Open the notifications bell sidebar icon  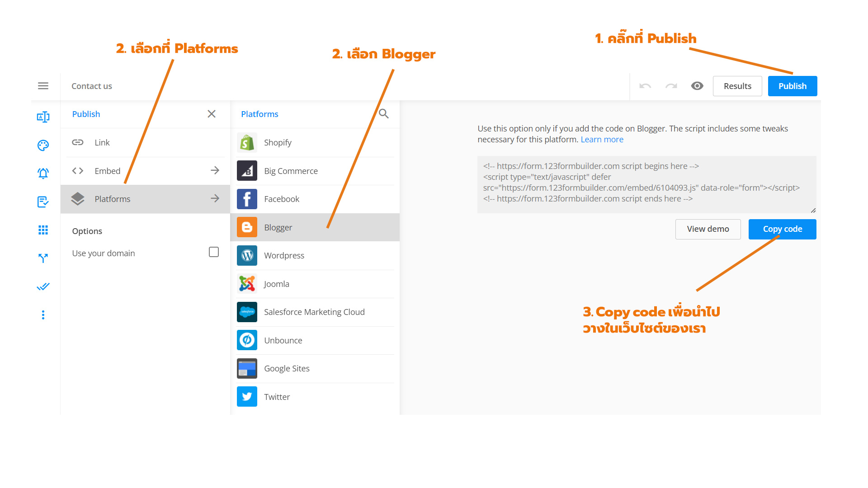click(43, 174)
